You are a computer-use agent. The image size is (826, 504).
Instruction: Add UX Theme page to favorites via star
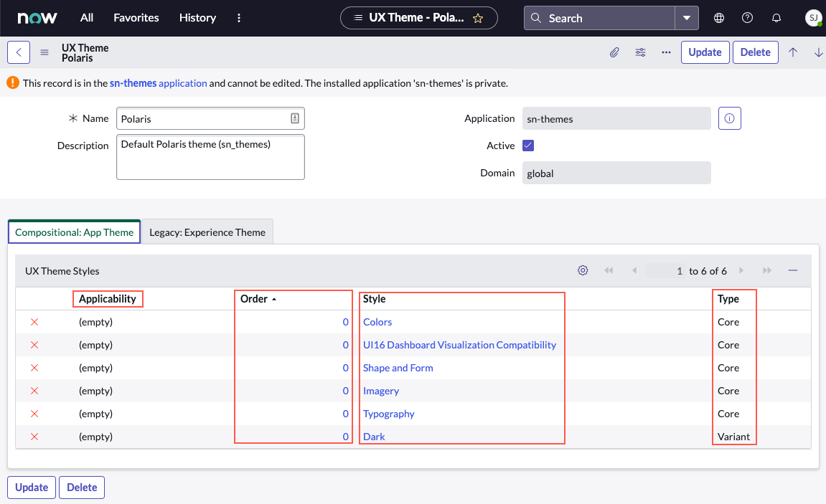click(x=478, y=19)
